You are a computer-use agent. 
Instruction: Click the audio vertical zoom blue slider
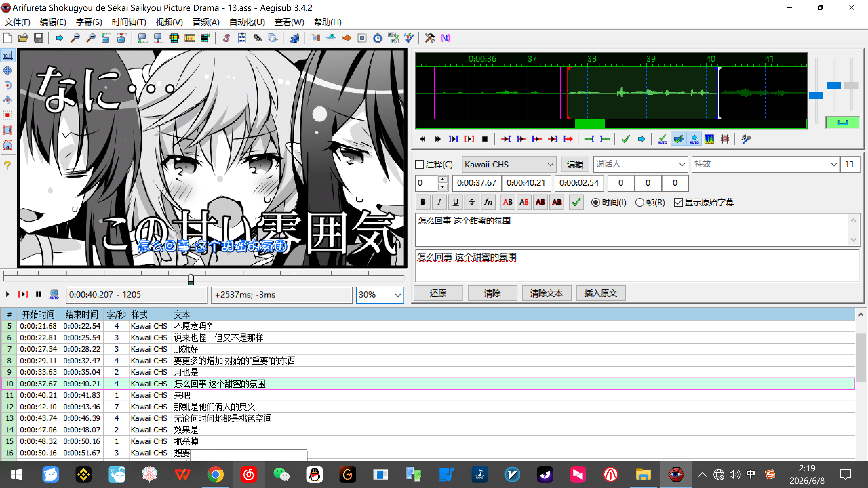816,96
